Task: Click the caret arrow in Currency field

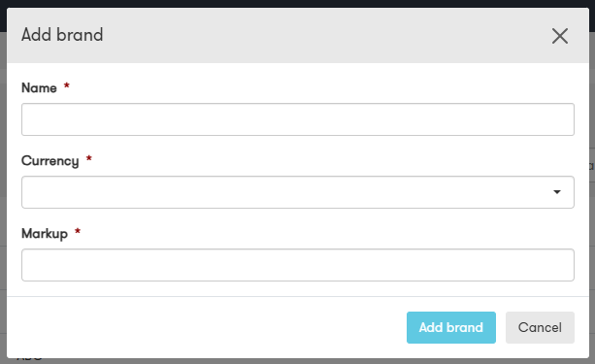Action: pyautogui.click(x=557, y=192)
